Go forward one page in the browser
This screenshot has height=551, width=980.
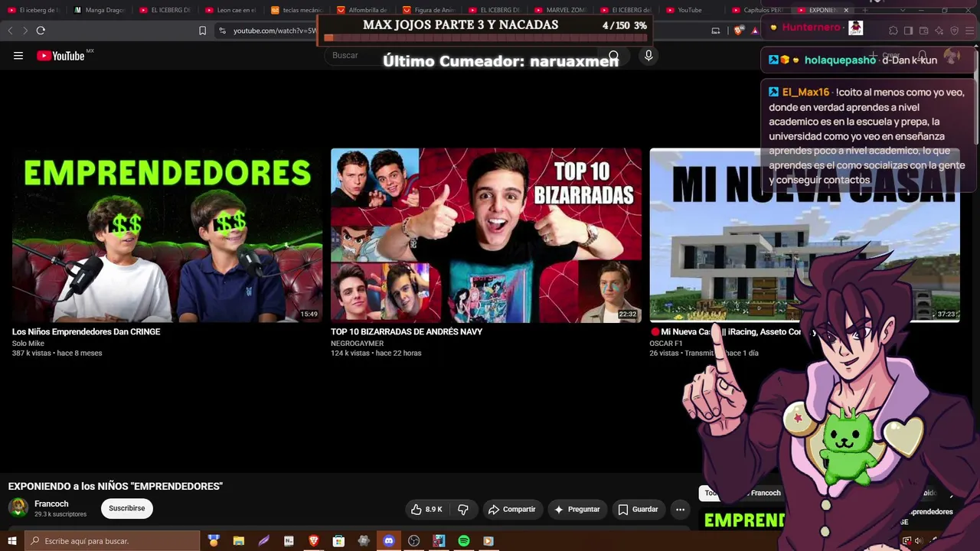pos(24,31)
